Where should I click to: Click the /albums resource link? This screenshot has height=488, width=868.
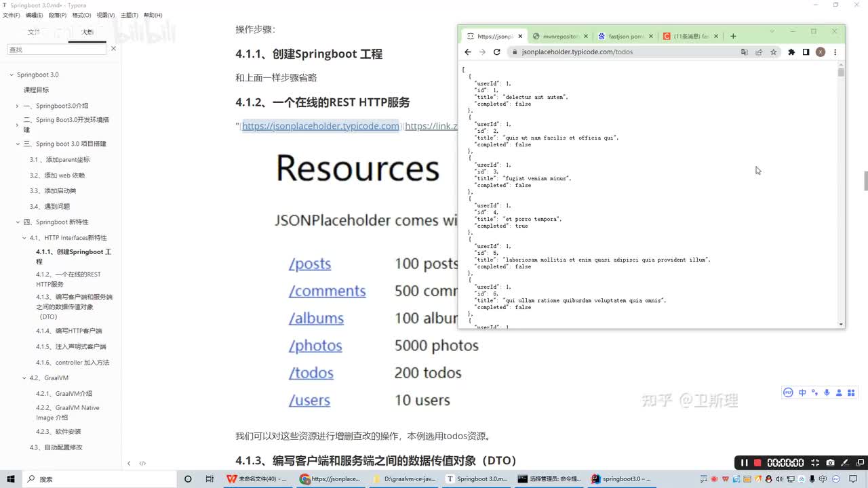316,319
